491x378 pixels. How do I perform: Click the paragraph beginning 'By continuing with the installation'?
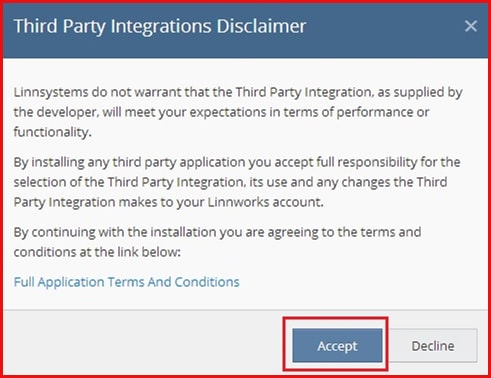pyautogui.click(x=217, y=242)
